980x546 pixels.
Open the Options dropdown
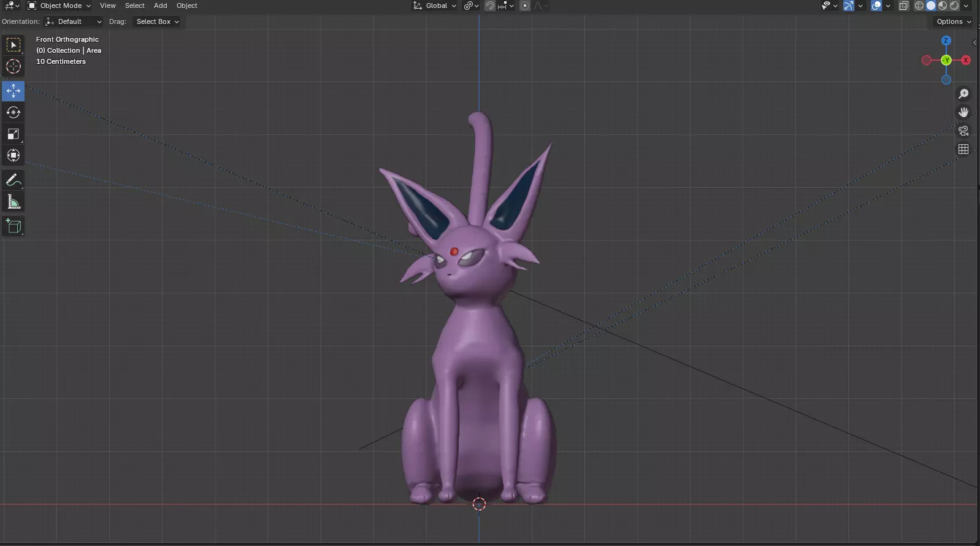point(954,21)
